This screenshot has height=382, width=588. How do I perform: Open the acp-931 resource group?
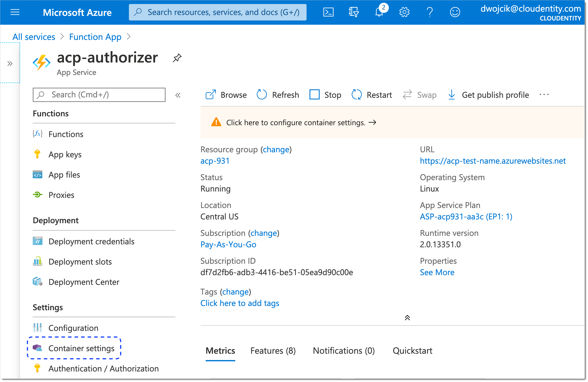[215, 161]
